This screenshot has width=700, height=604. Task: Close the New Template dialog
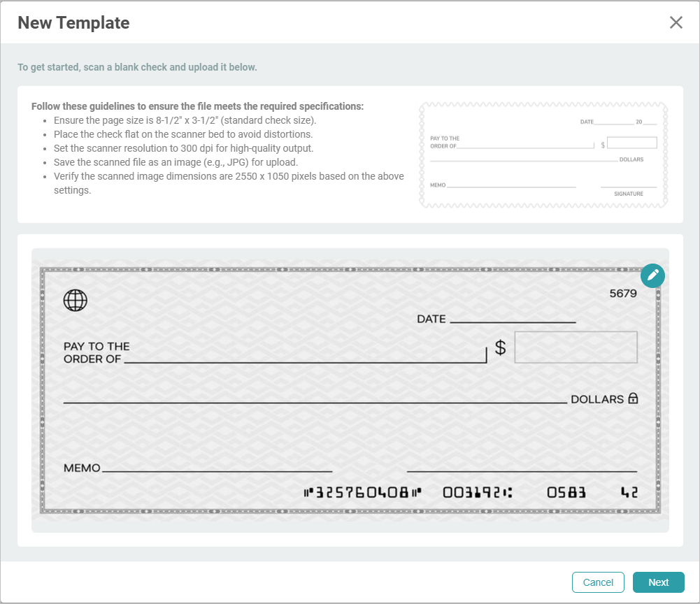pos(676,22)
